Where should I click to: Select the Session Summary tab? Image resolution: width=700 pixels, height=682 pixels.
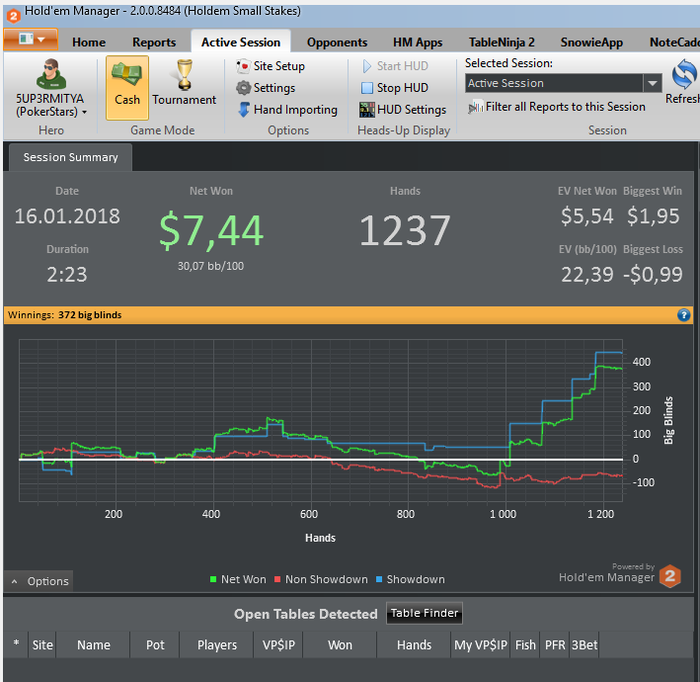coord(71,158)
